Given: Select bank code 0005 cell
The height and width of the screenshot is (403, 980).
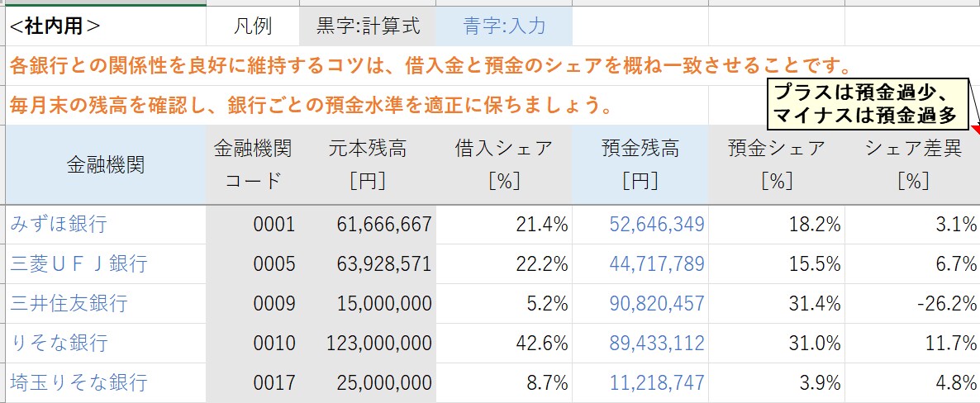Looking at the screenshot, I should (x=253, y=263).
